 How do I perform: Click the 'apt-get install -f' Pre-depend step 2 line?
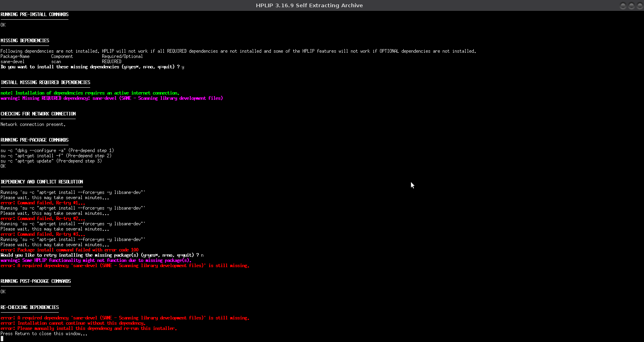(56, 156)
